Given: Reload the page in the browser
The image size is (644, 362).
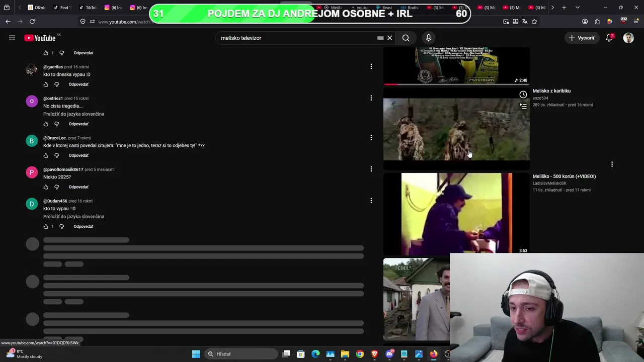Looking at the screenshot, I should click(x=32, y=22).
